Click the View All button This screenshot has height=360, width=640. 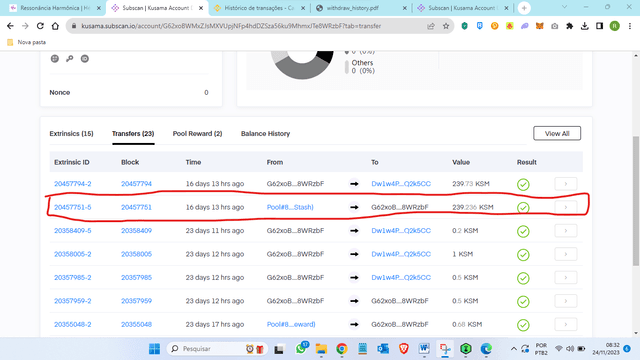click(x=557, y=133)
